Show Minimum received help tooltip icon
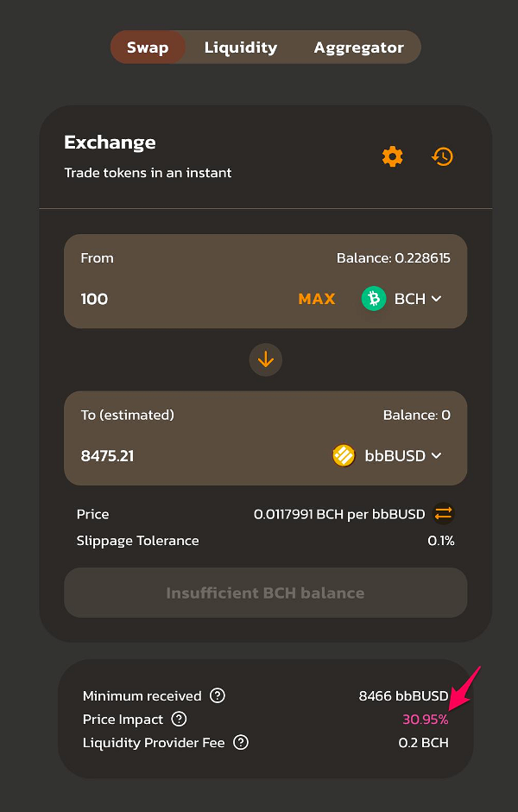518x812 pixels. tap(218, 695)
